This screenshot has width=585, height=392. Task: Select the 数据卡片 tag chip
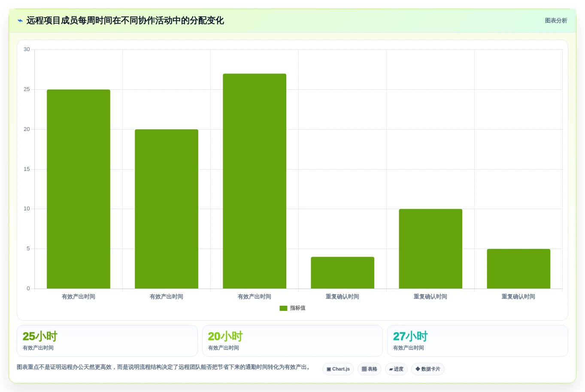click(428, 369)
